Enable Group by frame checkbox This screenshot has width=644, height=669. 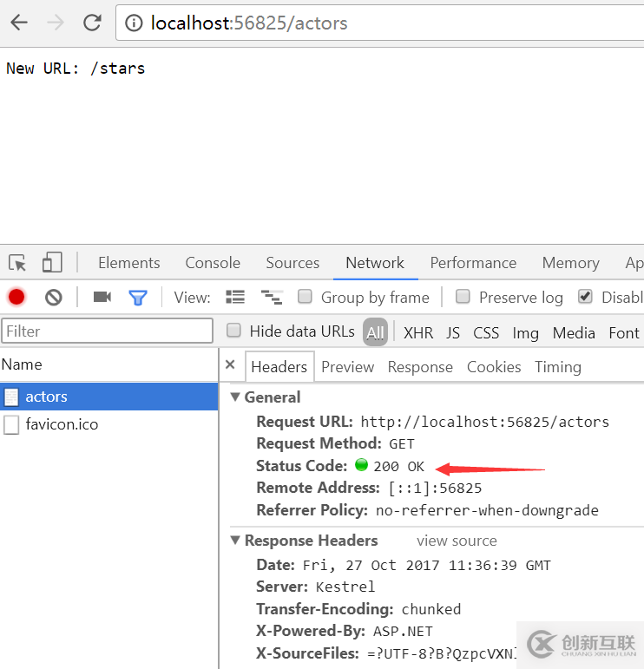coord(305,296)
